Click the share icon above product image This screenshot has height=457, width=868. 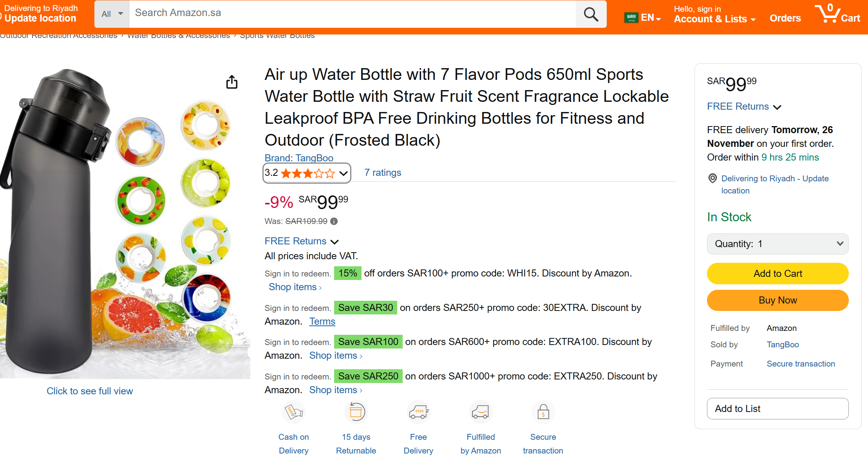pyautogui.click(x=232, y=82)
